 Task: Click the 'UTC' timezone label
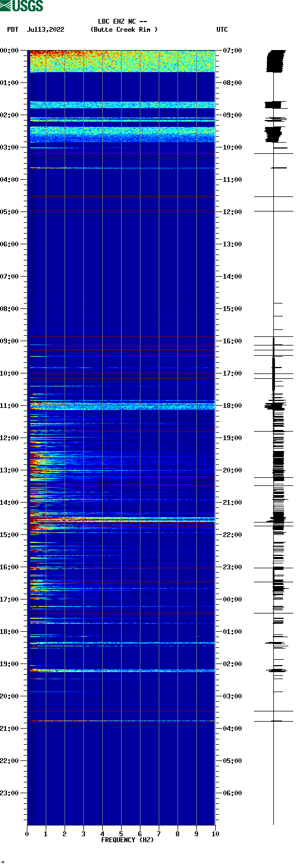click(x=222, y=30)
